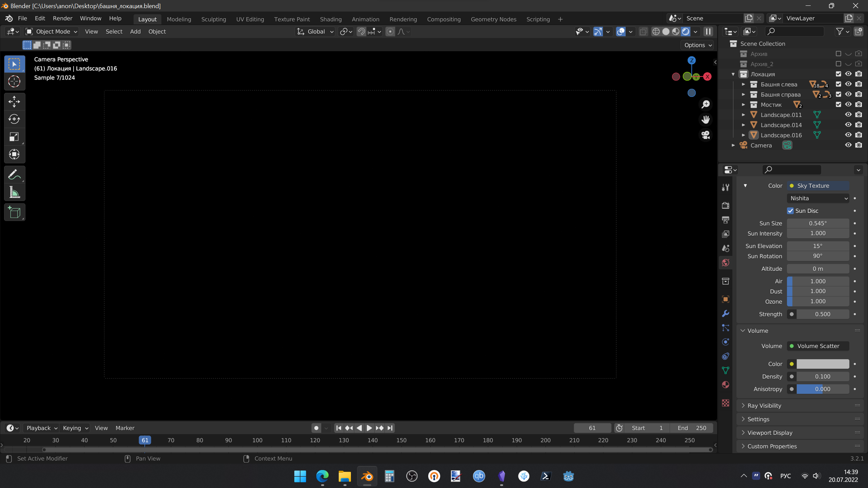Activate the Measure tool
This screenshot has height=488, width=868.
point(14,192)
